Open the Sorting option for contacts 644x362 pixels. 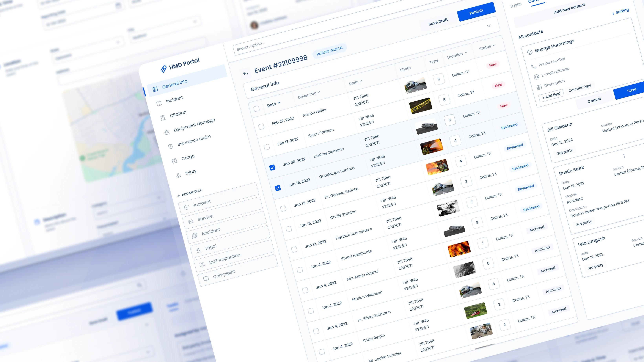(x=620, y=12)
